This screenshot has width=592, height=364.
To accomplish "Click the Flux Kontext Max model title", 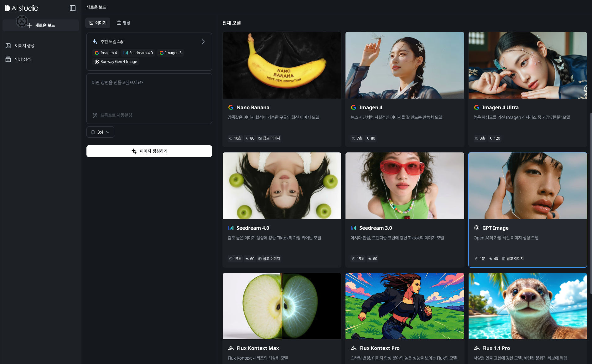I will click(257, 348).
